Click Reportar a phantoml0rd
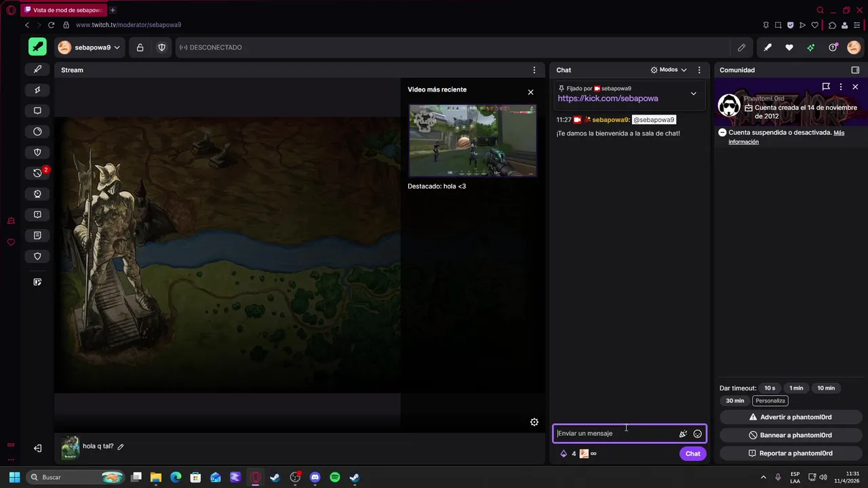This screenshot has height=488, width=868. (791, 453)
